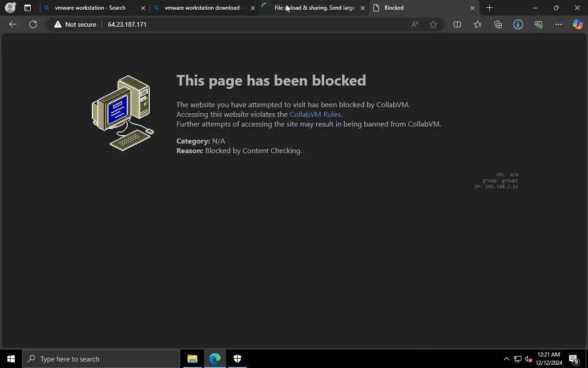Close the 'vmware workstation download' tab

pos(253,8)
